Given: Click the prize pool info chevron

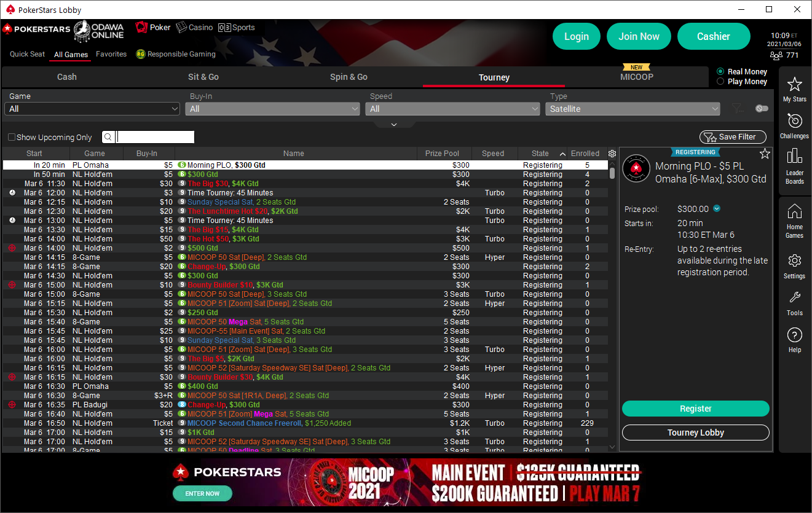Looking at the screenshot, I should (717, 209).
